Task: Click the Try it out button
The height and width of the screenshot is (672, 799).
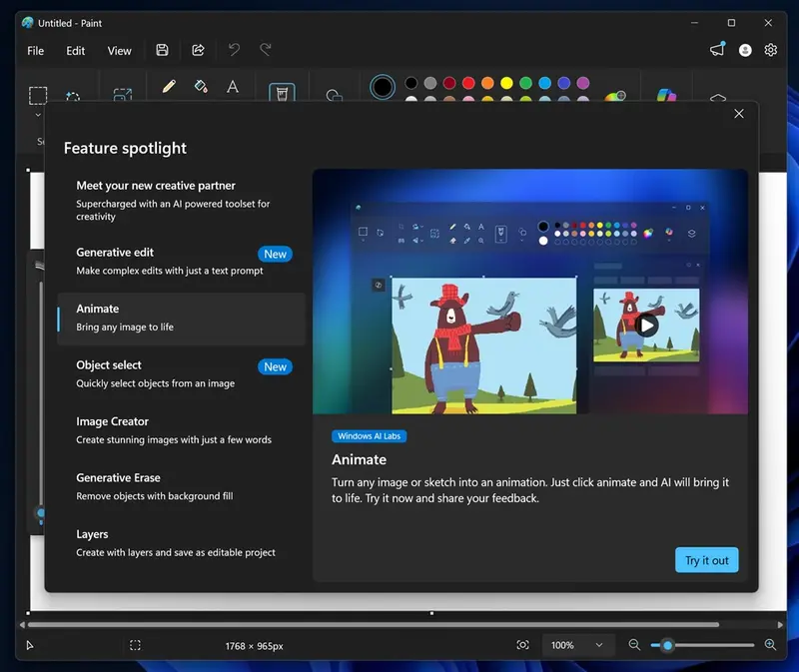Action: click(706, 560)
